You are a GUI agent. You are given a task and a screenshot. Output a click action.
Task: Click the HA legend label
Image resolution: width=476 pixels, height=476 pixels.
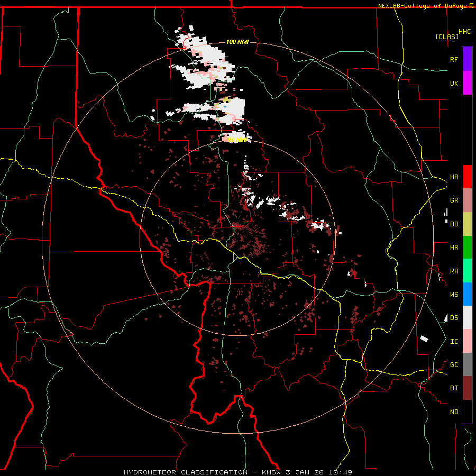point(454,177)
